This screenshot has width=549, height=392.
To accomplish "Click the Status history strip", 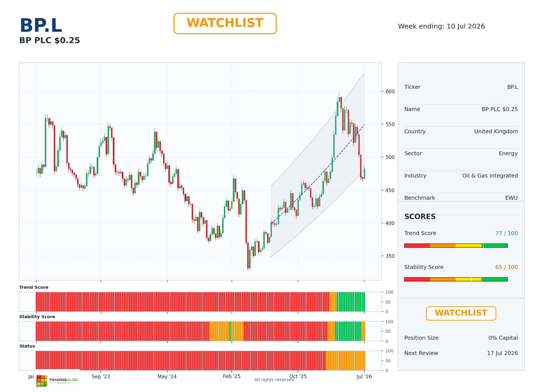I will [x=200, y=361].
